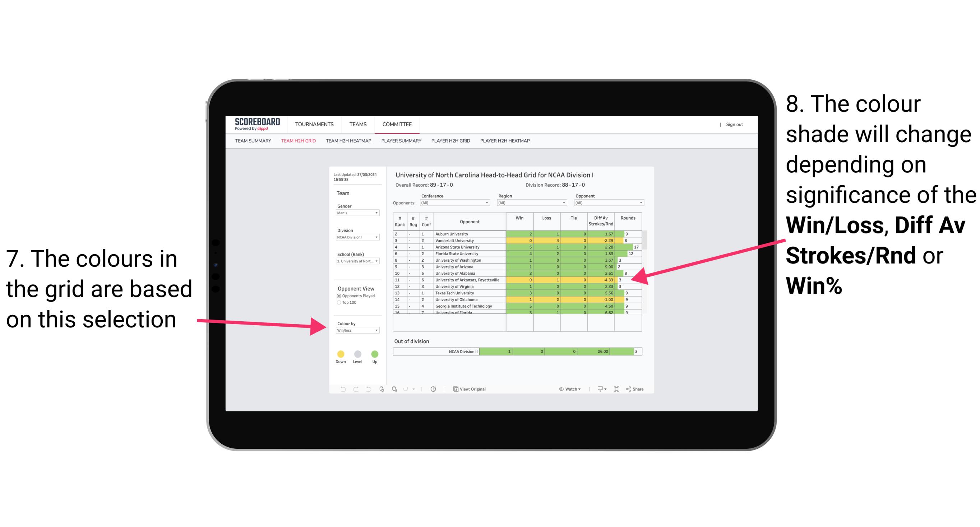Click the Watch dropdown icon

[x=579, y=389]
